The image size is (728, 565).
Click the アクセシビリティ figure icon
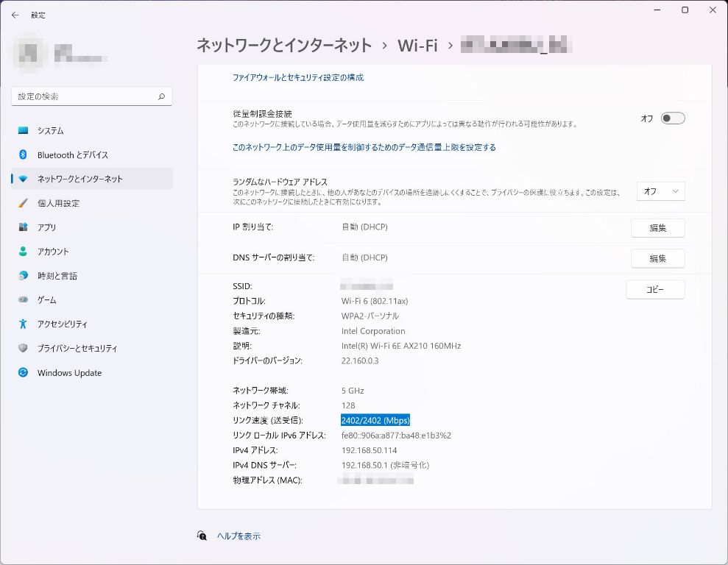pyautogui.click(x=23, y=324)
